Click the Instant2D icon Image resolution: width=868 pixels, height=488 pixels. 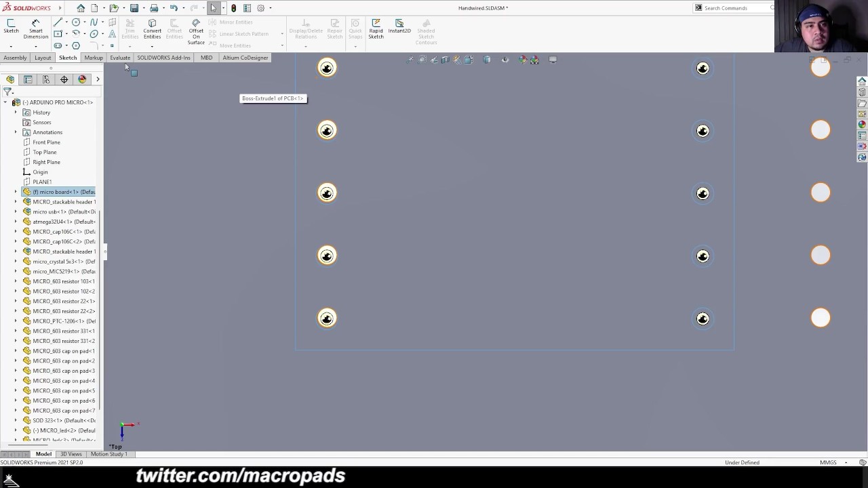point(399,26)
